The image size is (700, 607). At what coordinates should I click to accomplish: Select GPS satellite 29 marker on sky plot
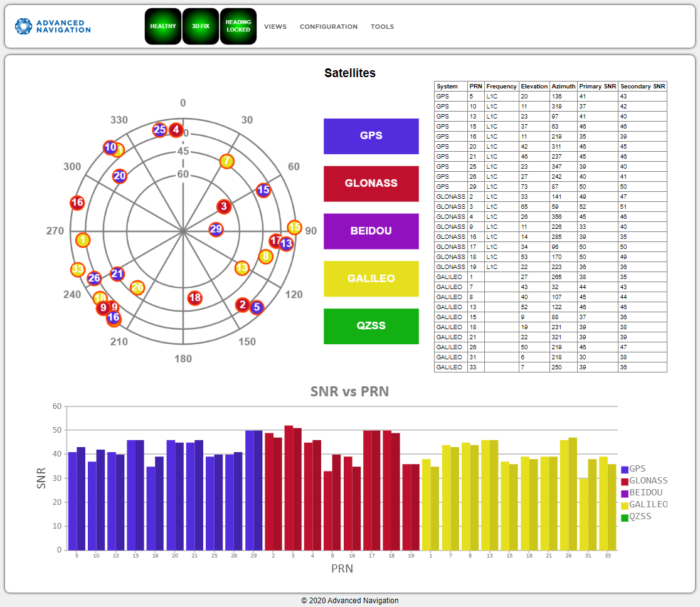216,230
